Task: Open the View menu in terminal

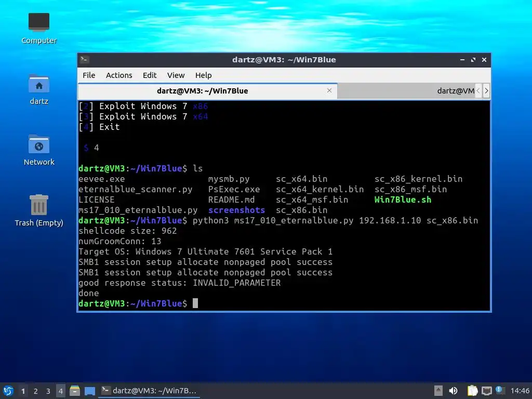Action: click(x=176, y=75)
